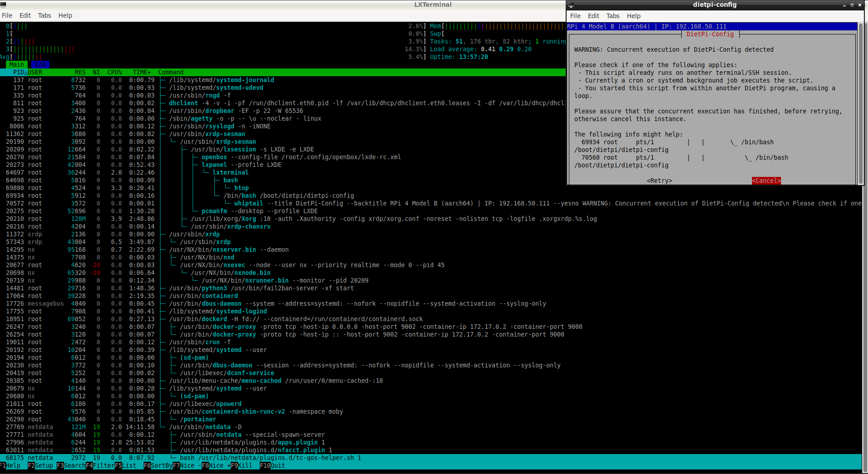Click F4 Filter in htop function bar
The height and width of the screenshot is (474, 868).
[x=100, y=465]
